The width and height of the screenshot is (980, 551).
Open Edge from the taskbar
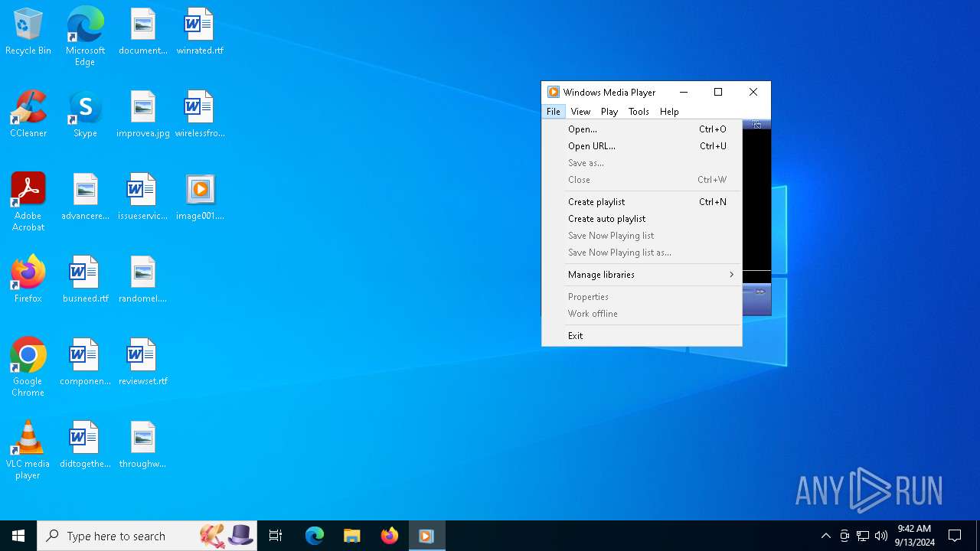coord(315,536)
